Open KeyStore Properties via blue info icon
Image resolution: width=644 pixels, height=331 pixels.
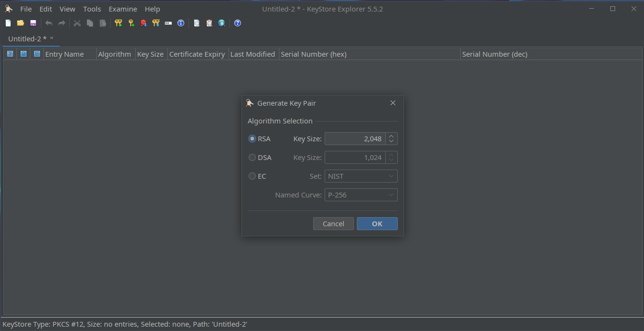click(x=181, y=23)
